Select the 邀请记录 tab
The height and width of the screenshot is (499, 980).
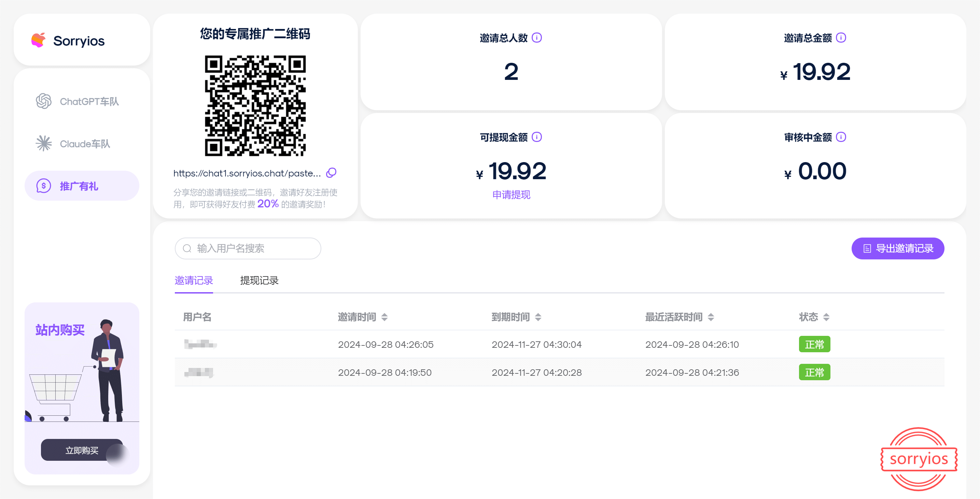click(194, 281)
